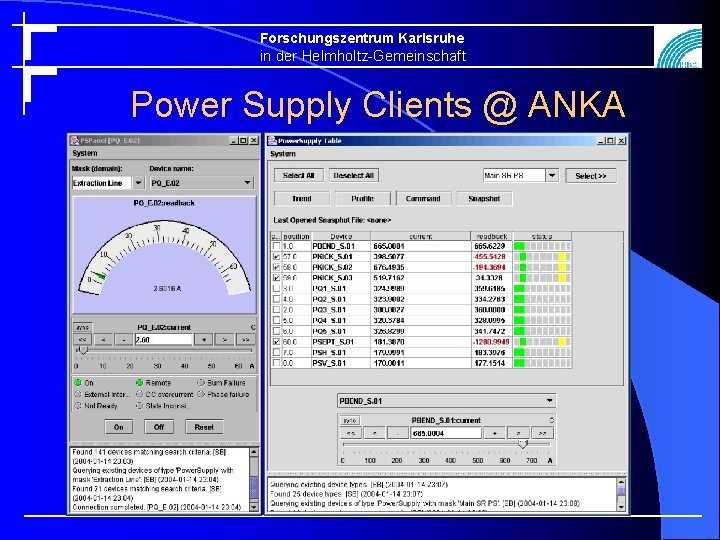Click the Phase failure status indicator

(x=201, y=394)
